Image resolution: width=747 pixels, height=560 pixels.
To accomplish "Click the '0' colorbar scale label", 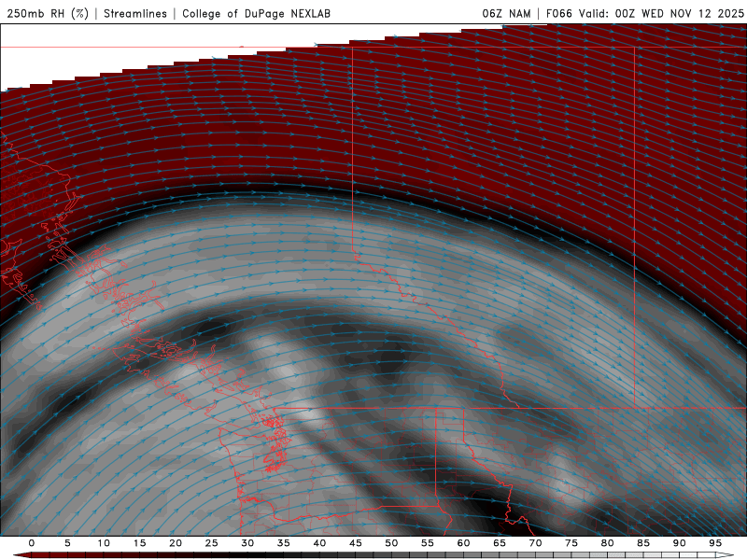I will point(32,543).
